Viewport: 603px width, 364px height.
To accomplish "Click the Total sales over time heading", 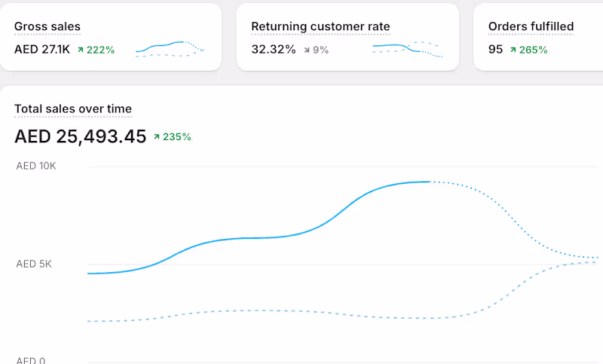I will [73, 109].
